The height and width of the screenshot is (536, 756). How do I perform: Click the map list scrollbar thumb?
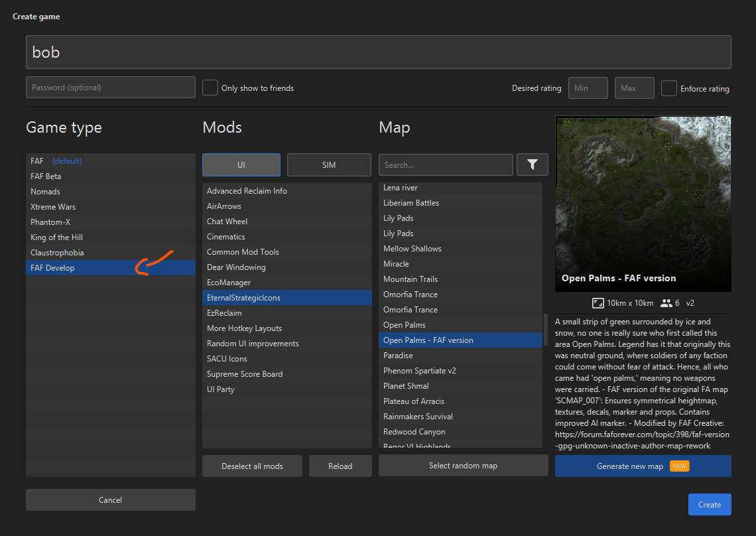pyautogui.click(x=545, y=330)
